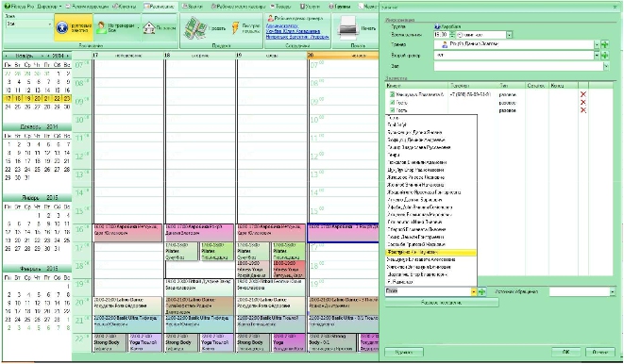Switch to the Schedule tab
The width and height of the screenshot is (624, 364).
pos(159,7)
